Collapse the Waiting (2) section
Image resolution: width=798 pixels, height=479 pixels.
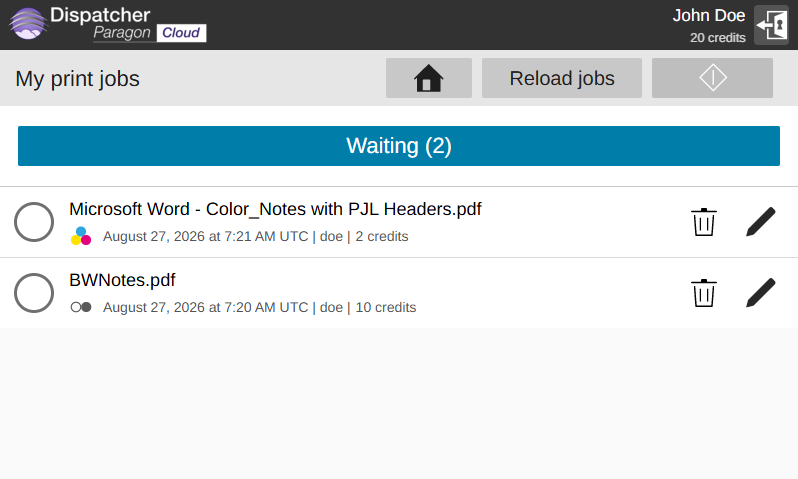[x=398, y=146]
